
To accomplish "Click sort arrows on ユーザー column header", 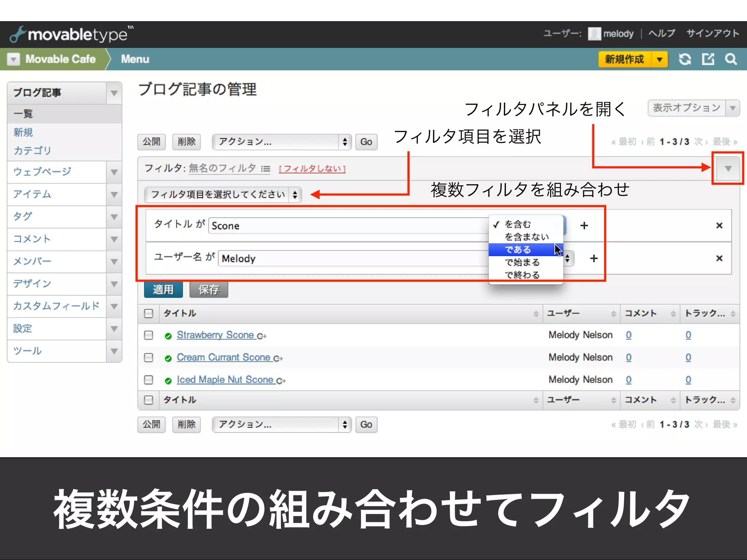I will tap(614, 314).
